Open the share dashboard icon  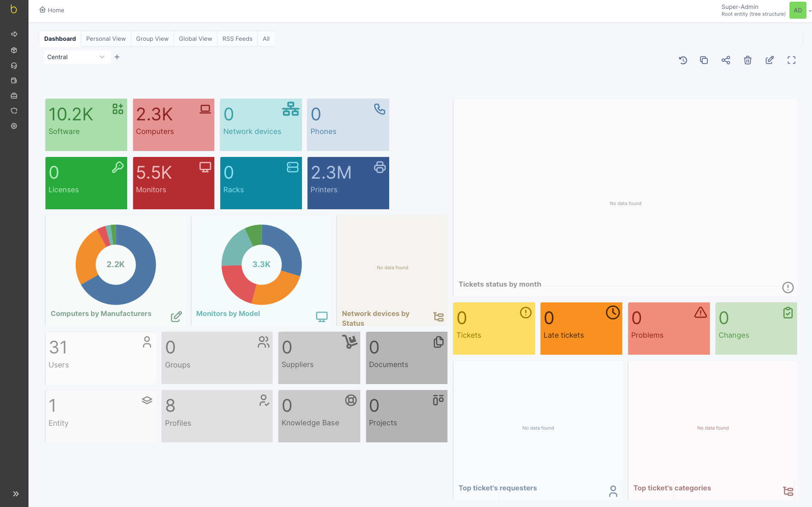tap(726, 60)
